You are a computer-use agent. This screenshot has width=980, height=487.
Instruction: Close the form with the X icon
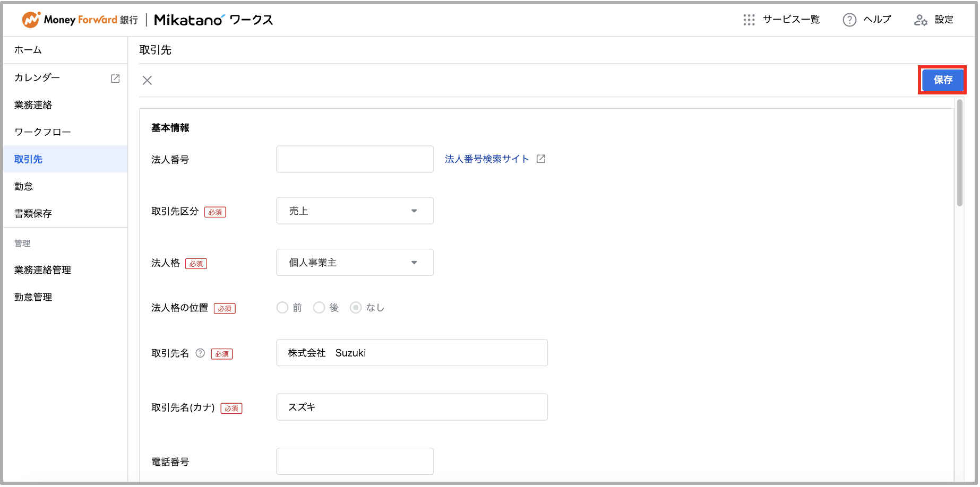[148, 80]
